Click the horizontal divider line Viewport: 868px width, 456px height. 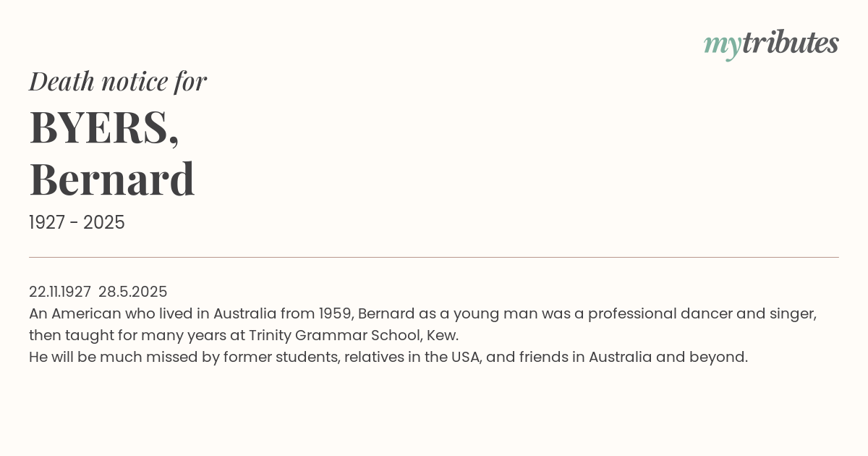434,257
